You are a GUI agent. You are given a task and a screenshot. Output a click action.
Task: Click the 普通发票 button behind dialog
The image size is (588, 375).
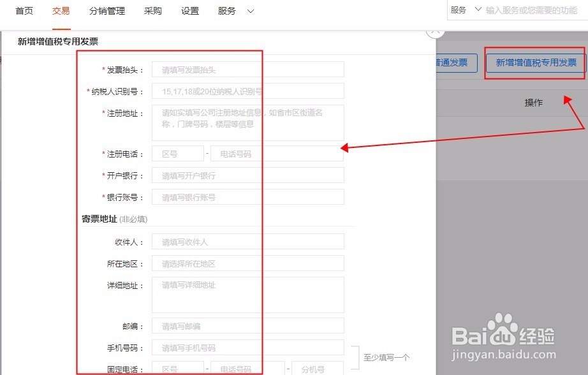click(x=457, y=62)
